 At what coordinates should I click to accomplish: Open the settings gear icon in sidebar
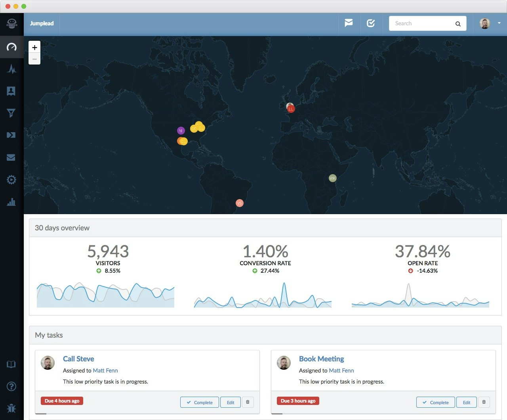tap(11, 179)
